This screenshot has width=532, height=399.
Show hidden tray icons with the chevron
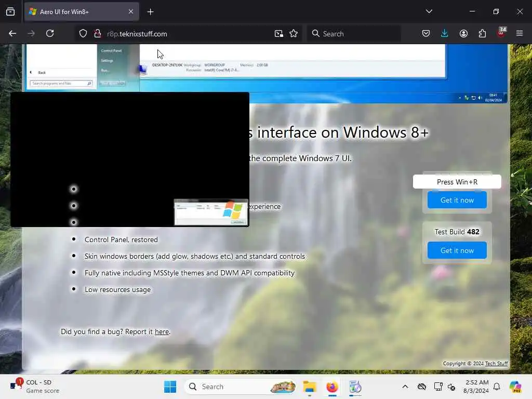(405, 387)
